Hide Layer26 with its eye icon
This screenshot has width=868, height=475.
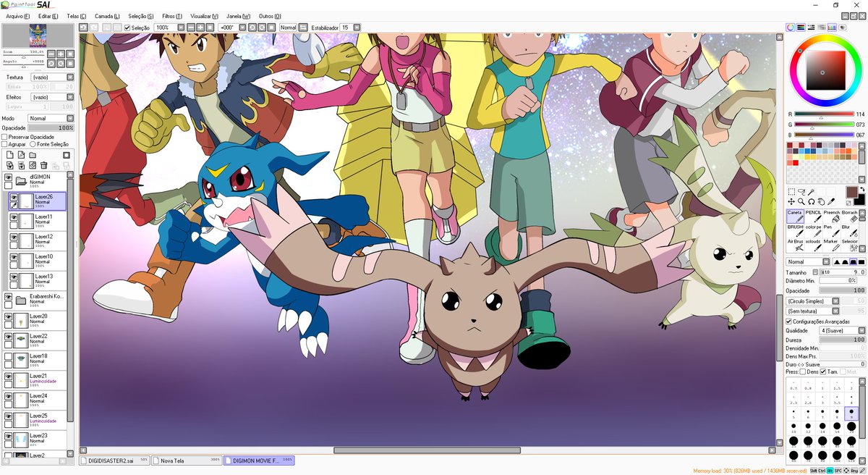click(x=13, y=197)
